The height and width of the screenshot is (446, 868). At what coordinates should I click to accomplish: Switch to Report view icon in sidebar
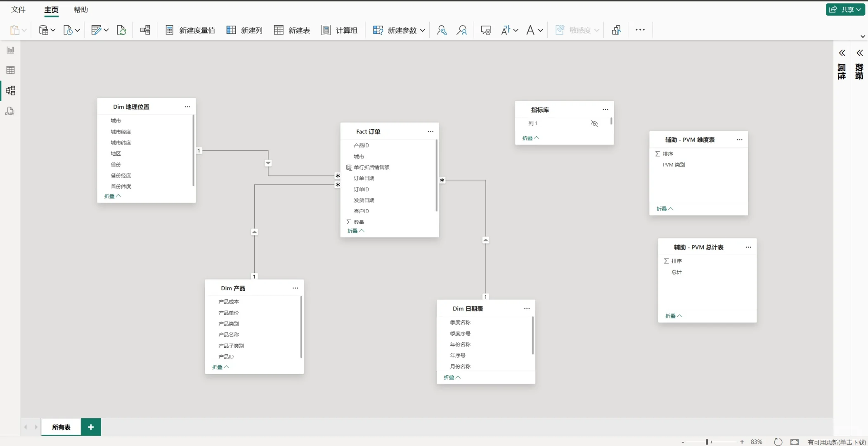[x=10, y=50]
